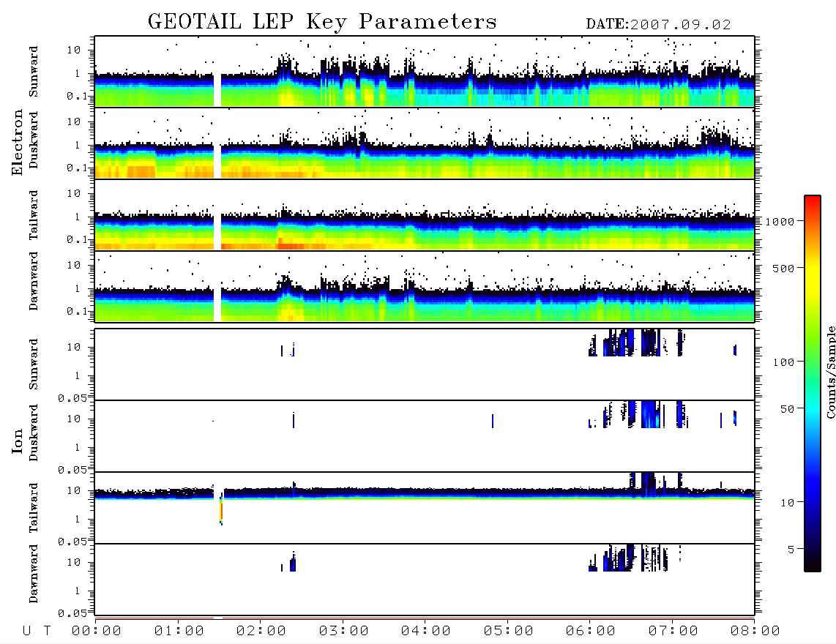Click the Ion Tailward spectrogram panel
The height and width of the screenshot is (644, 836).
coord(425,508)
